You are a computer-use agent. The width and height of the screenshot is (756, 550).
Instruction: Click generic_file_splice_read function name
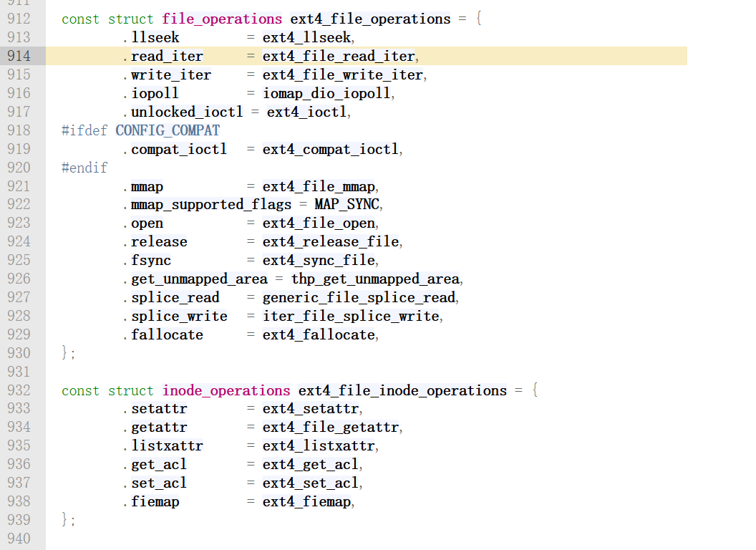pyautogui.click(x=359, y=297)
